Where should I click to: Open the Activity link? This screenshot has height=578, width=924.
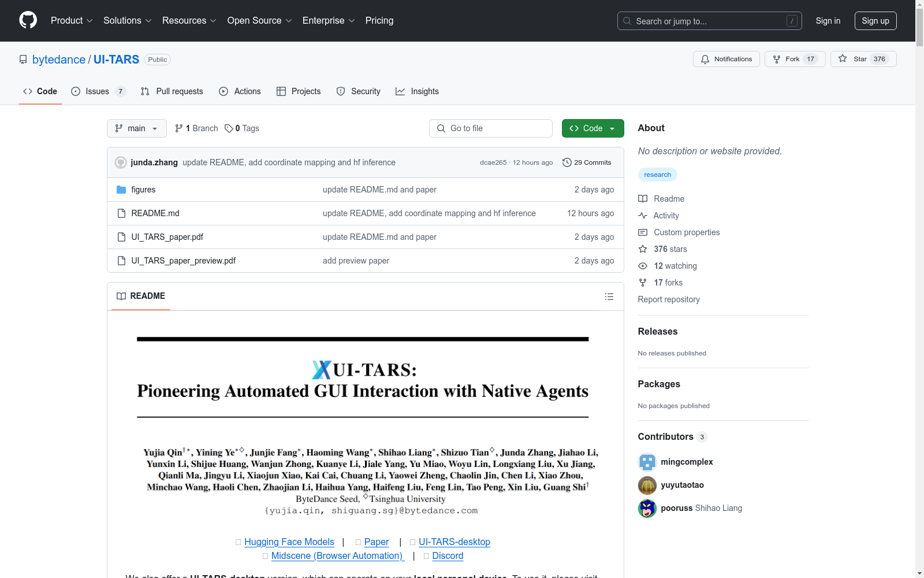(659, 216)
